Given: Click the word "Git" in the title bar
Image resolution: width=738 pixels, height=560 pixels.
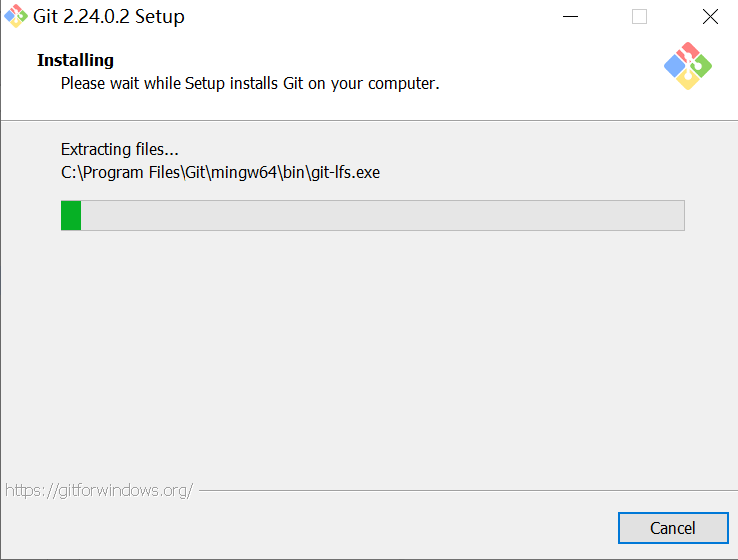Looking at the screenshot, I should tap(45, 17).
